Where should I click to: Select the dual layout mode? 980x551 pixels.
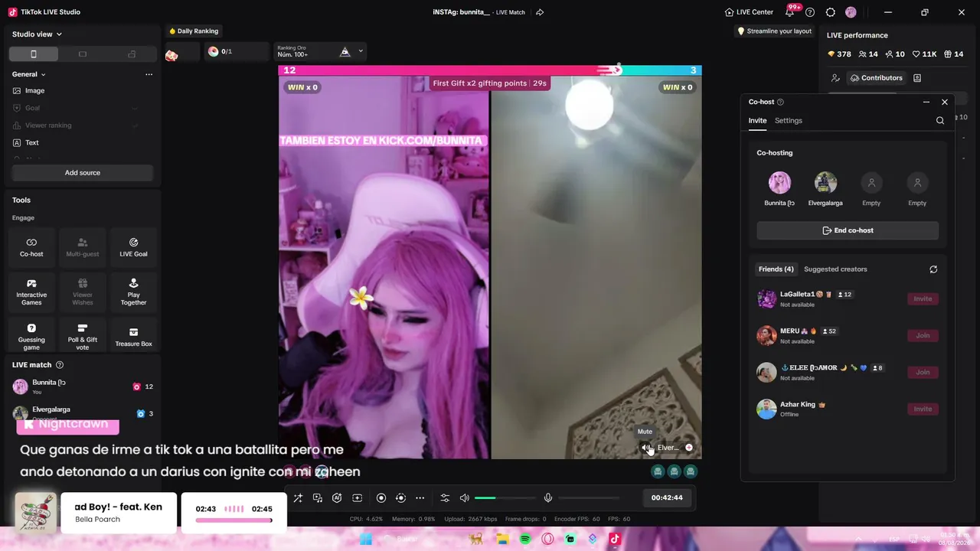(132, 54)
